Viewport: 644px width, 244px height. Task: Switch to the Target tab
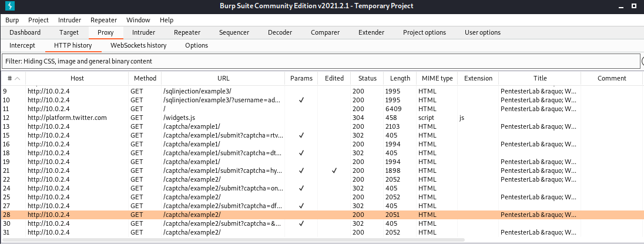tap(69, 32)
